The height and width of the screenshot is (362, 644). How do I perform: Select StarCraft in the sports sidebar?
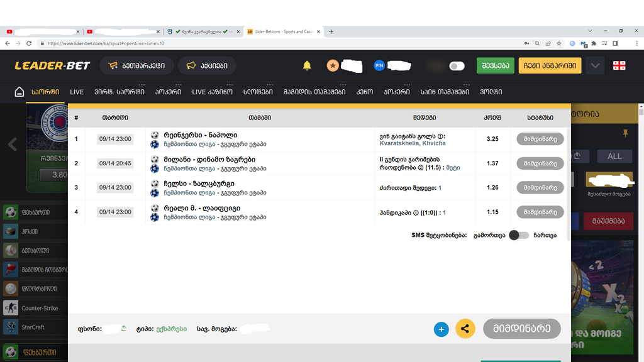(34, 327)
